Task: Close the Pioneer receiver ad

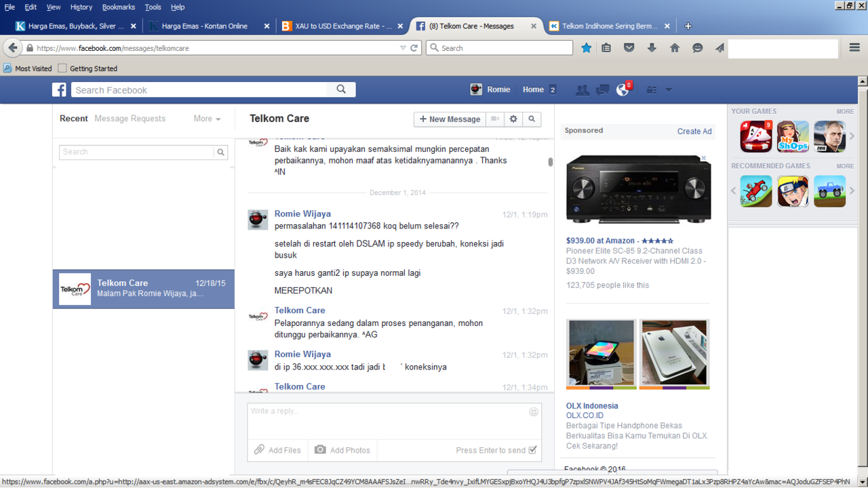Action: click(x=703, y=158)
